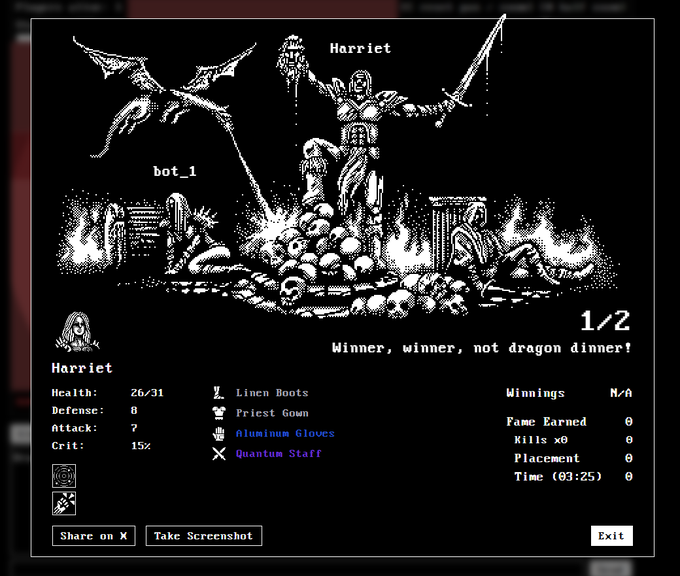The width and height of the screenshot is (680, 576).
Task: Click Harriet's character portrait
Action: pos(77,332)
